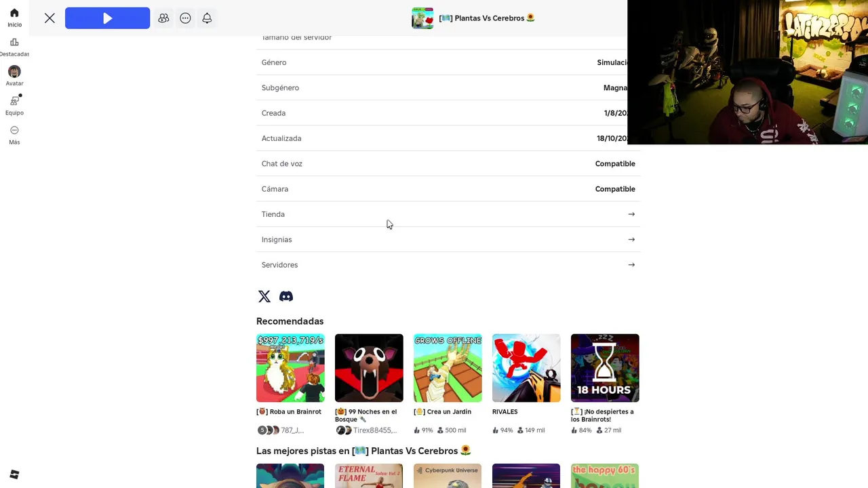The width and height of the screenshot is (868, 488).
Task: Open the Avatar sidebar icon
Action: tap(14, 71)
